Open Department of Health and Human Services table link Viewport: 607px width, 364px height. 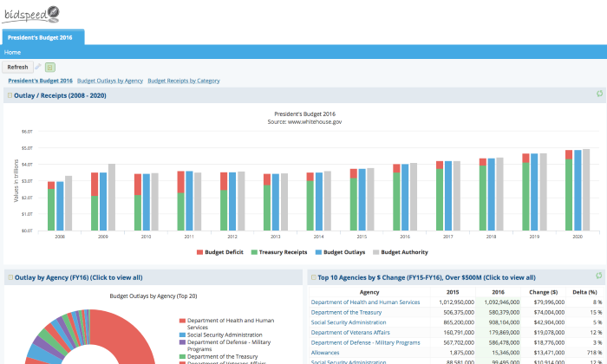[365, 302]
